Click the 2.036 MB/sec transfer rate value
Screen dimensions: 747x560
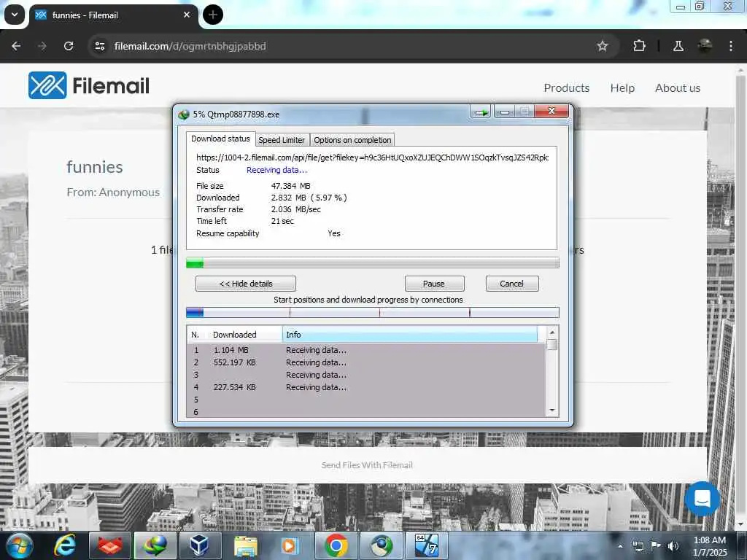(x=296, y=209)
